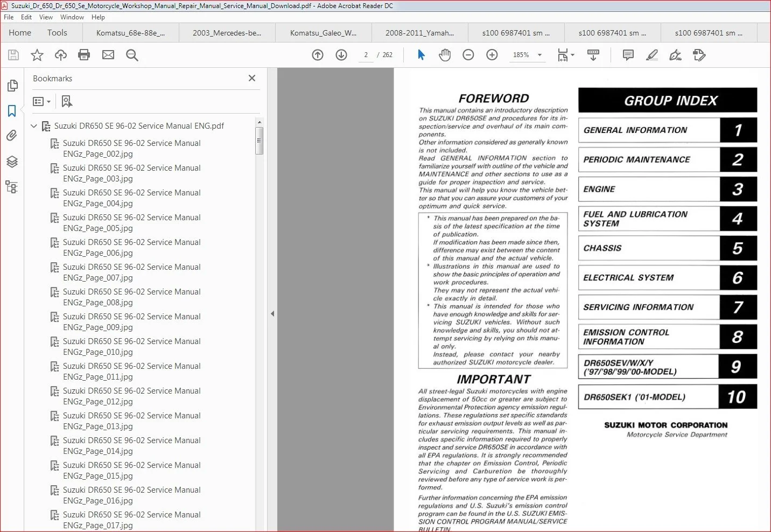Image resolution: width=771 pixels, height=532 pixels.
Task: Open bookmark ENGz_Page_006.jpg
Action: [131, 248]
